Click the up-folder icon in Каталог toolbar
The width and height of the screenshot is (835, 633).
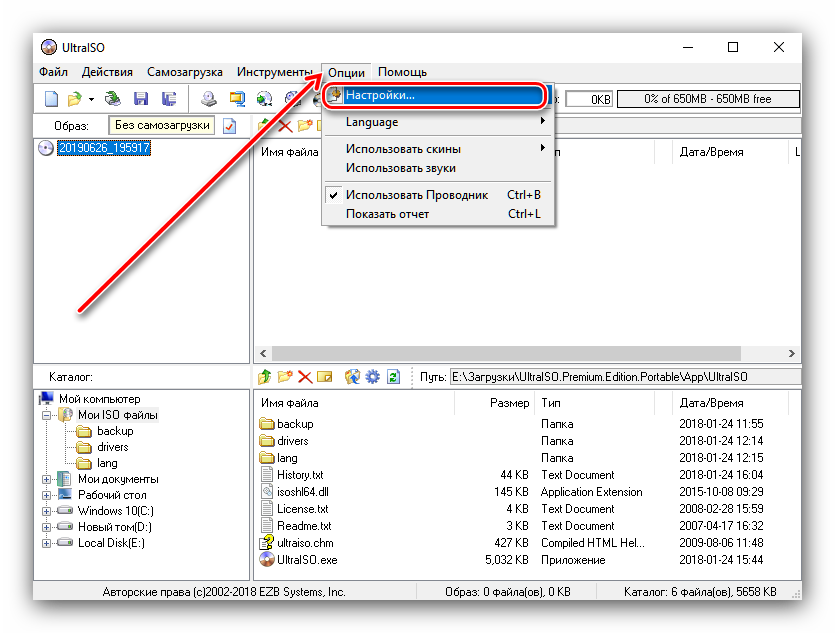coord(264,377)
